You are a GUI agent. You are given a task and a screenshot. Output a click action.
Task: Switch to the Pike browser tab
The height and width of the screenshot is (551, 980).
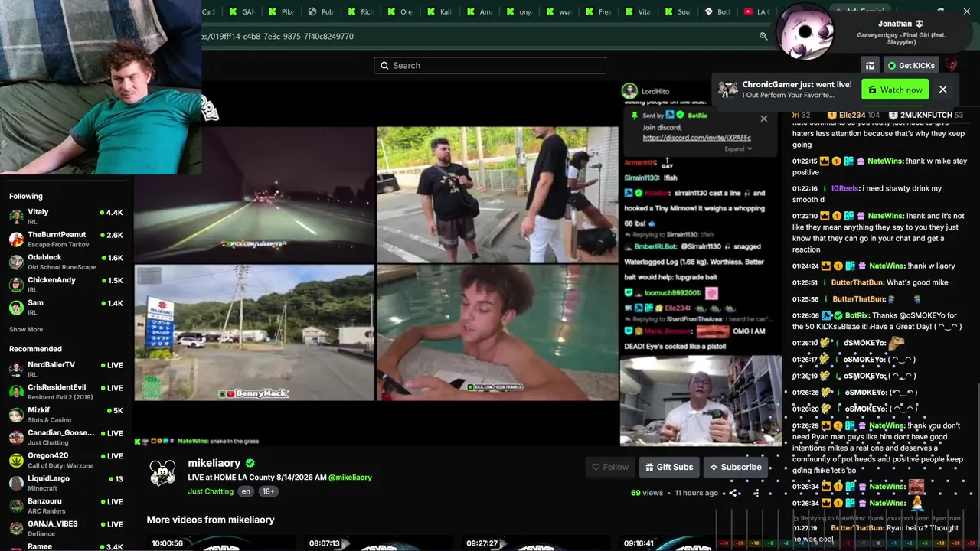tap(283, 11)
